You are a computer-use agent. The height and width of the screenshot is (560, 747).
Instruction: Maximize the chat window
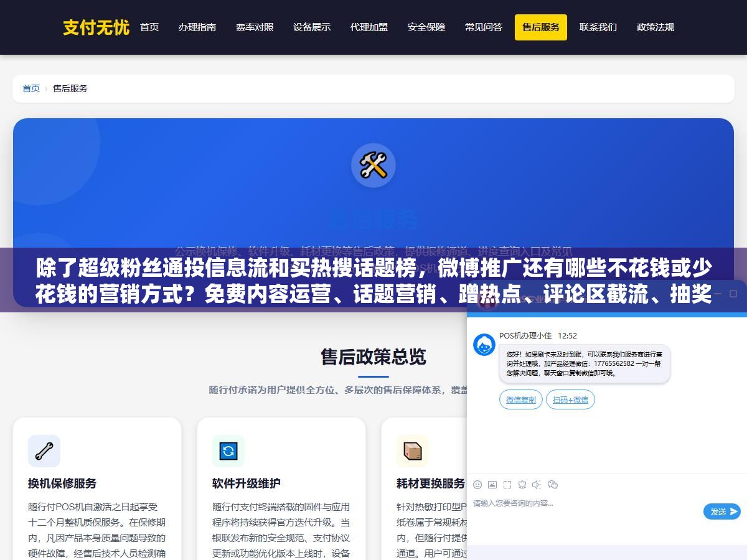(733, 294)
